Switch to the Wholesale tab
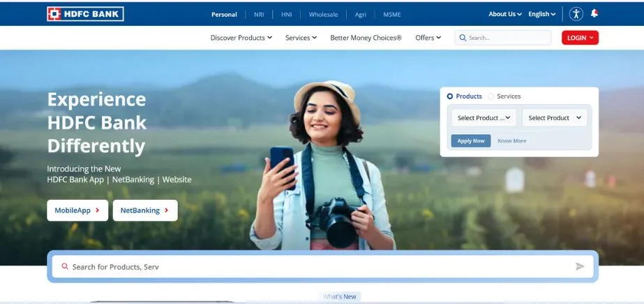 coord(323,15)
